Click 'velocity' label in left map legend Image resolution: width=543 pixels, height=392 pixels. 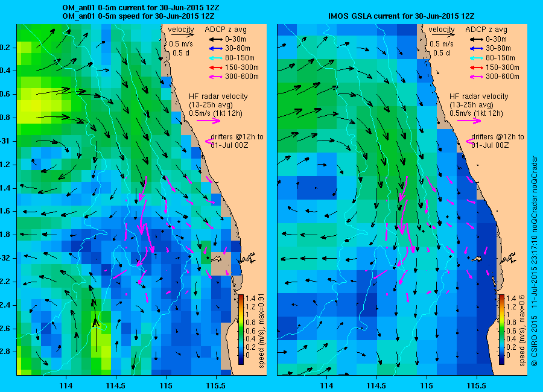[181, 30]
